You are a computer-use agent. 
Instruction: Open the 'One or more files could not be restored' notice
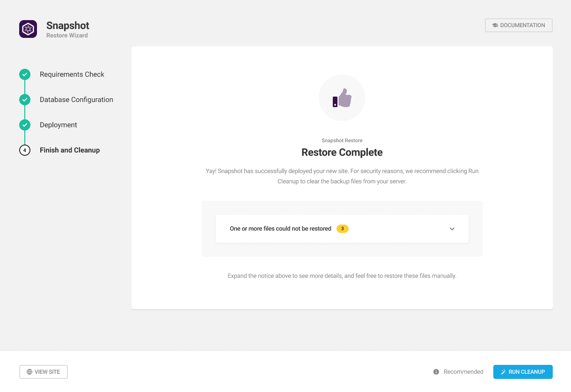coord(342,229)
